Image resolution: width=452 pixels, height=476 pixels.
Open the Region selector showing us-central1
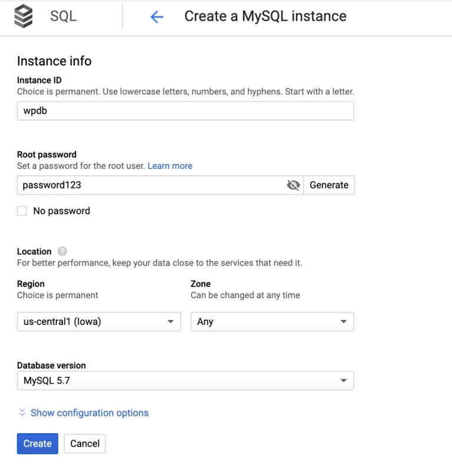coord(98,322)
